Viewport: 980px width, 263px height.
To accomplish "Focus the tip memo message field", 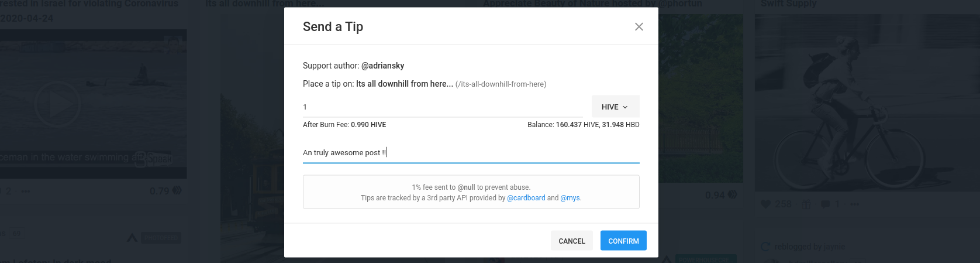I will pyautogui.click(x=471, y=152).
